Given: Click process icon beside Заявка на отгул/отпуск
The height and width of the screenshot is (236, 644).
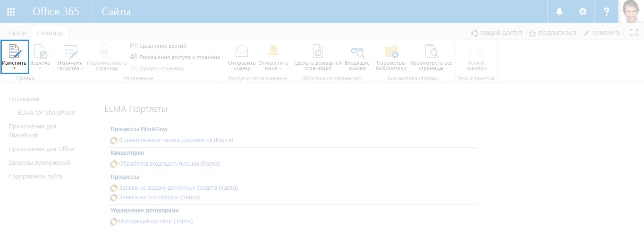Looking at the screenshot, I should [114, 197].
